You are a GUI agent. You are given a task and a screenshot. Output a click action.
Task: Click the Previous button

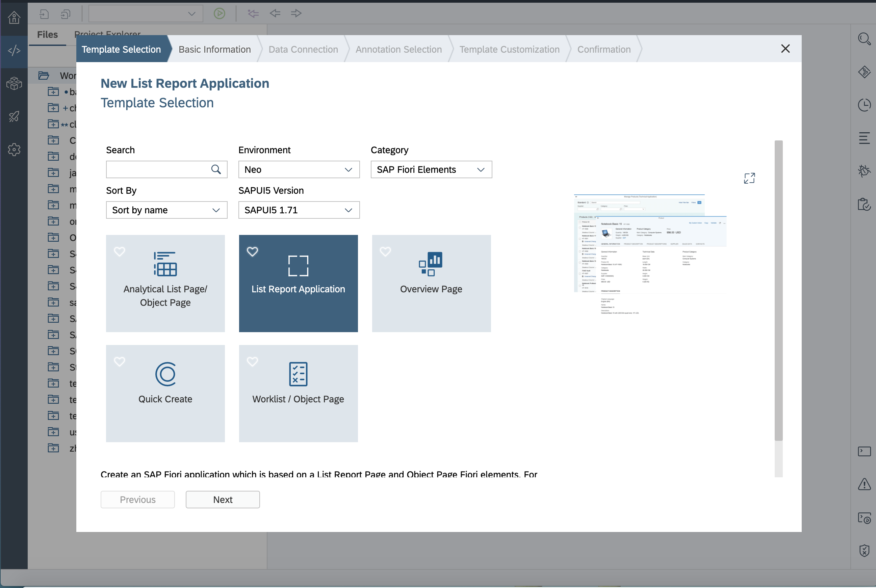point(137,500)
